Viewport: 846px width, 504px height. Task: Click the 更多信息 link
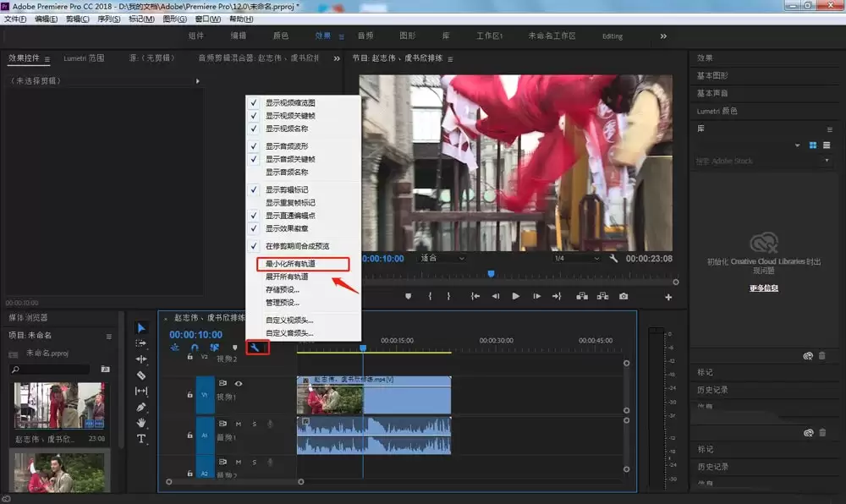point(763,288)
